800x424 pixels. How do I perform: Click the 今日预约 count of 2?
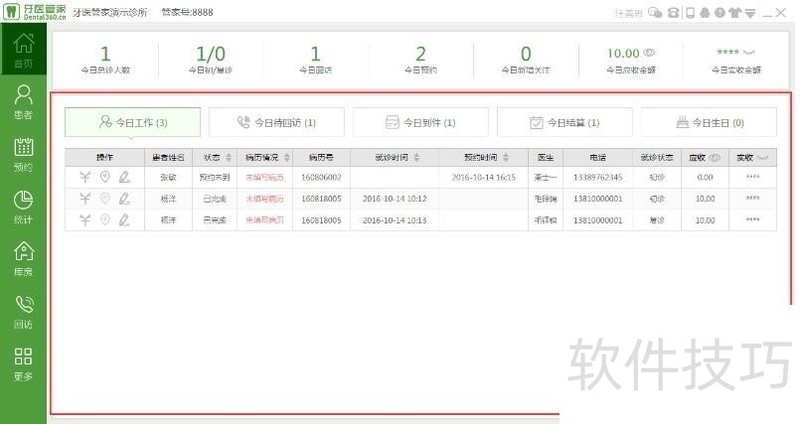[x=420, y=54]
